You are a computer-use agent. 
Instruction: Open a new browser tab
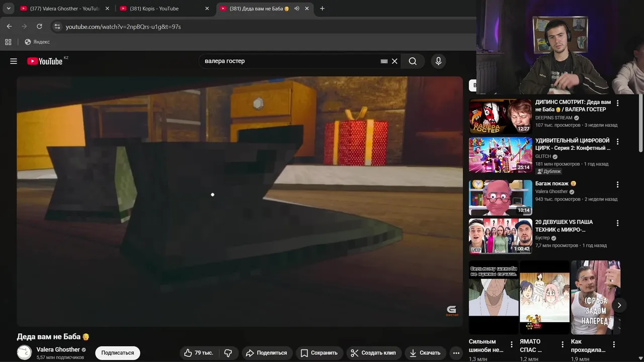click(x=322, y=9)
